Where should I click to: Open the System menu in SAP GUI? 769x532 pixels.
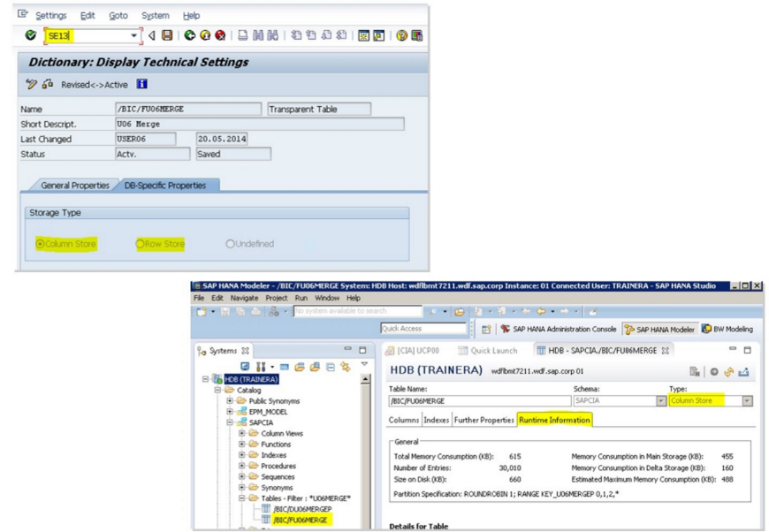click(x=156, y=16)
